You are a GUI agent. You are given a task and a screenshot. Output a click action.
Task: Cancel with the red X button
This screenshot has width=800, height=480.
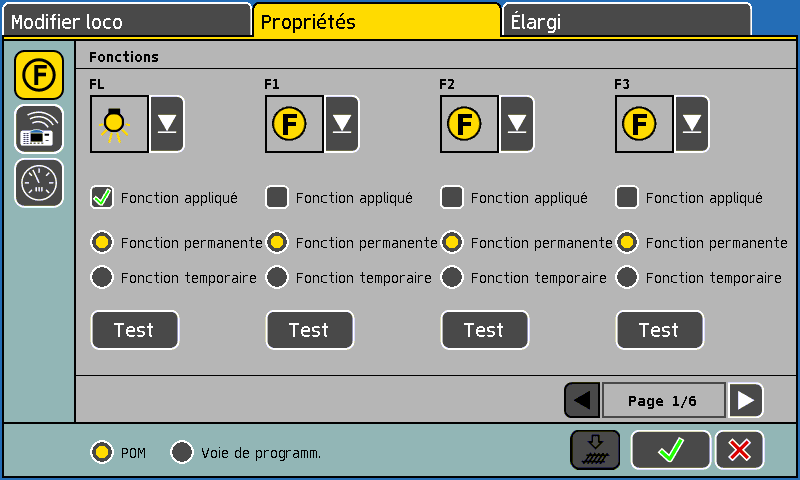(739, 450)
